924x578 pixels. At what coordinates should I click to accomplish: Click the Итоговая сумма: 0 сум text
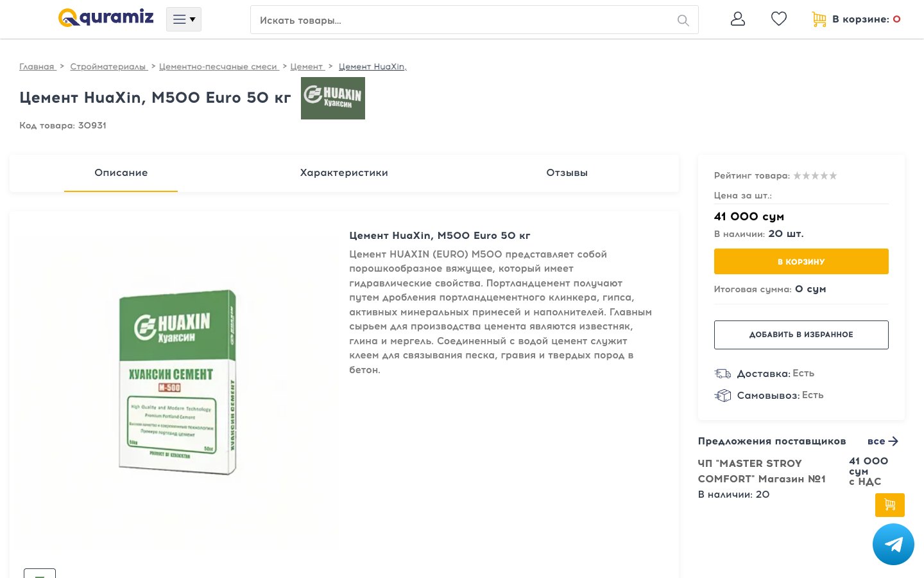770,290
